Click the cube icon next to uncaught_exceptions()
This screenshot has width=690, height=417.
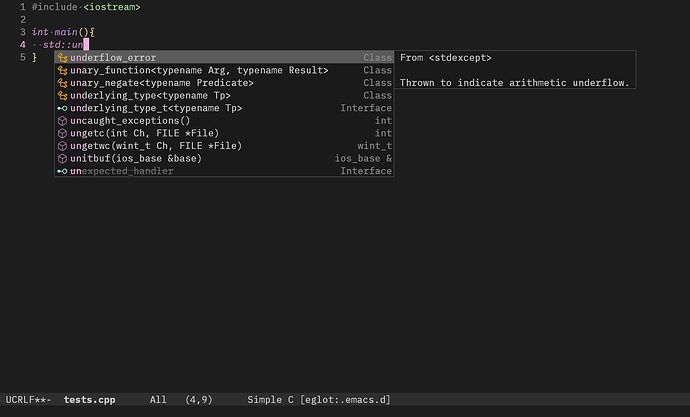pos(62,121)
